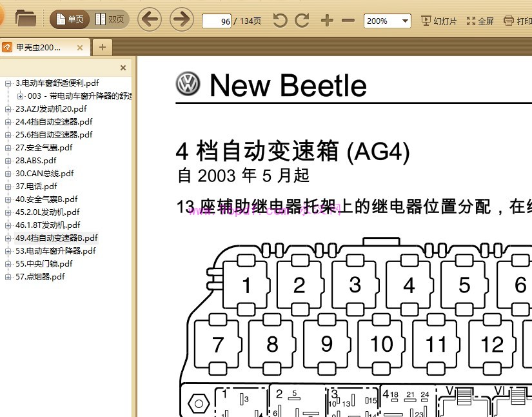This screenshot has height=417, width=532.
Task: Rotate page counterclockwise
Action: pos(281,21)
